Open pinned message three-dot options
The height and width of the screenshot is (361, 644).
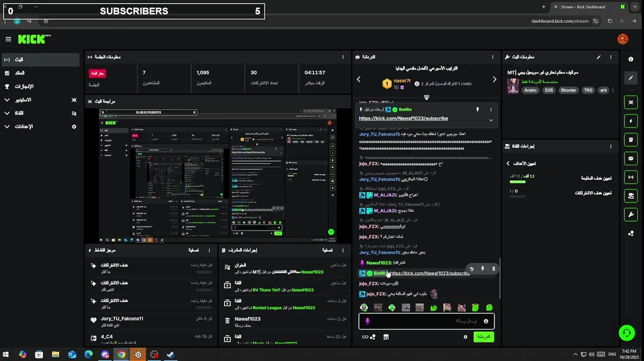(x=491, y=109)
